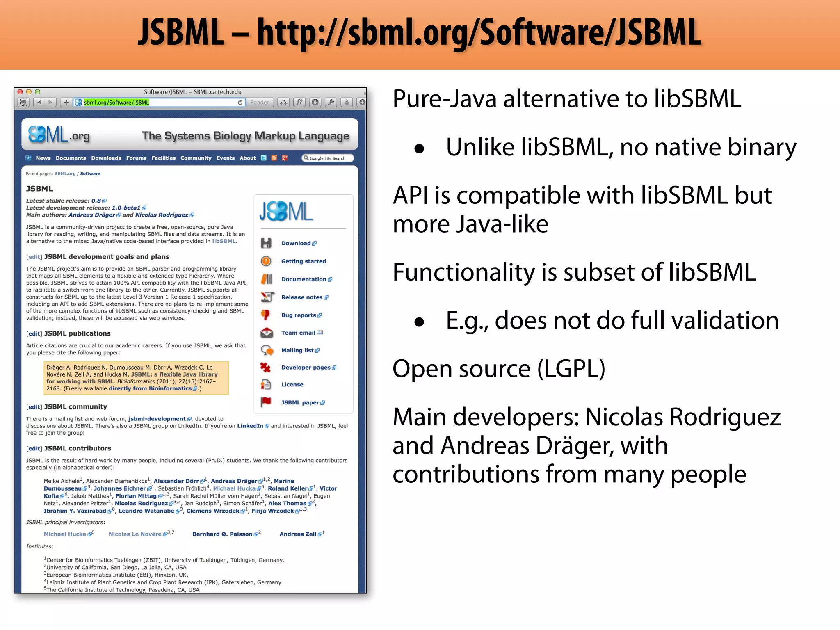The height and width of the screenshot is (630, 840).
Task: Open the jsbml-development mailing list link
Action: point(160,419)
